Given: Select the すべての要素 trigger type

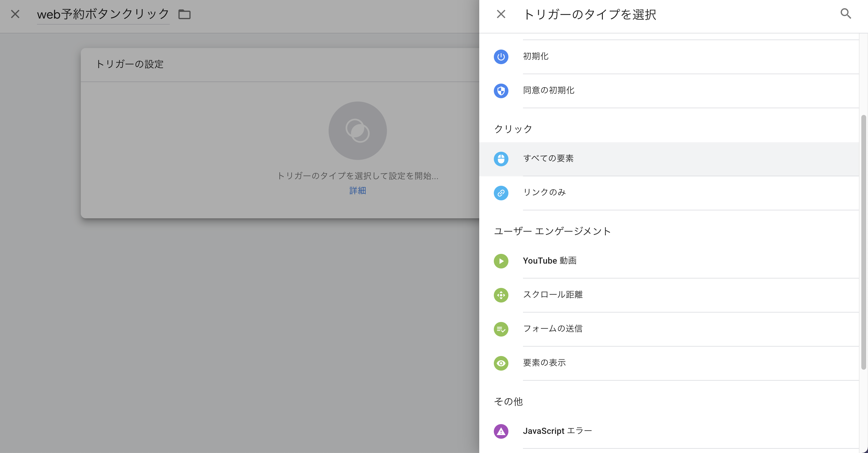Looking at the screenshot, I should click(548, 158).
